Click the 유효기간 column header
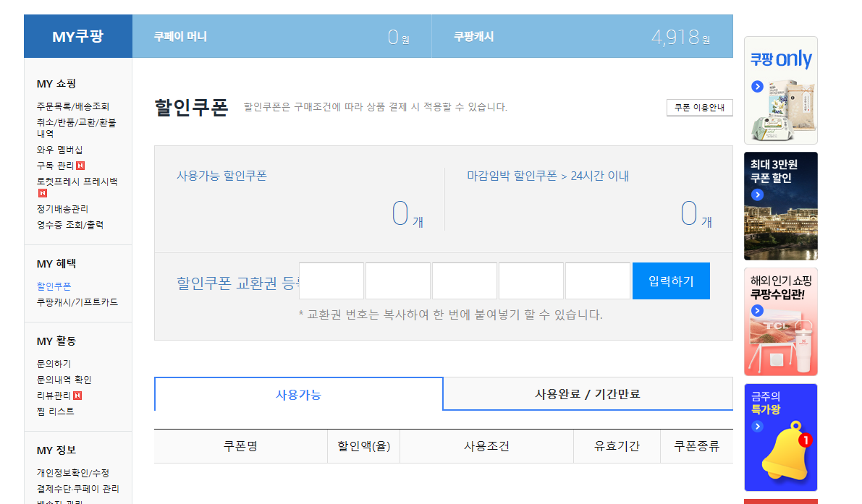The width and height of the screenshot is (862, 504). click(x=617, y=446)
